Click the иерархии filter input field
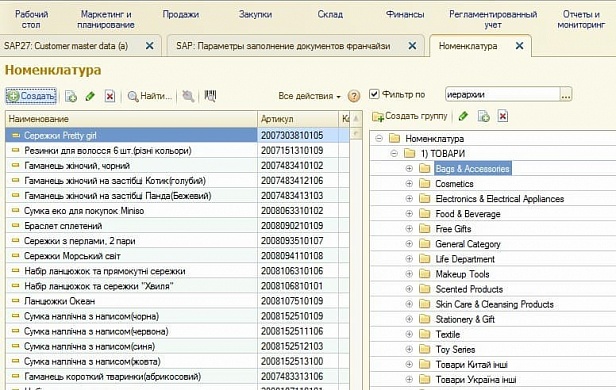616x390 pixels. 502,95
